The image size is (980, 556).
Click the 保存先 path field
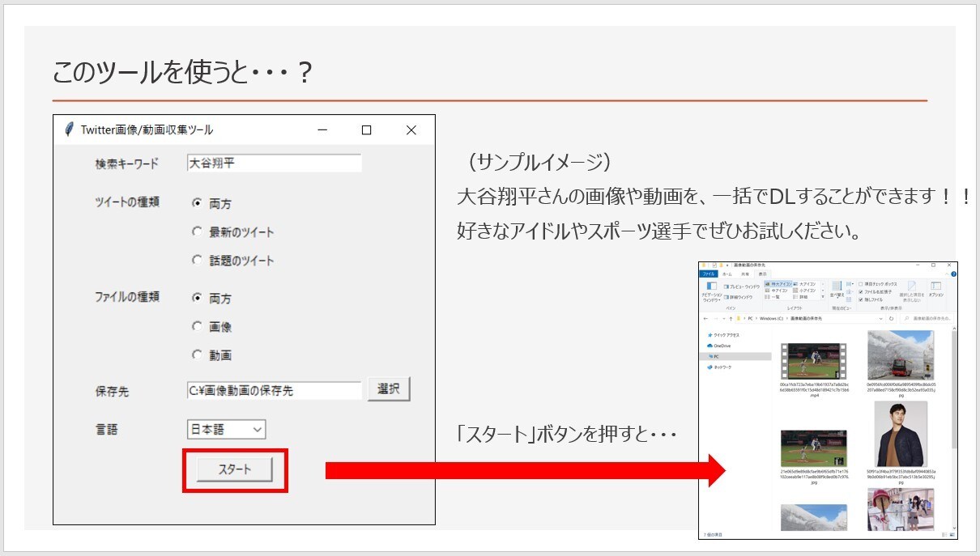coord(274,391)
